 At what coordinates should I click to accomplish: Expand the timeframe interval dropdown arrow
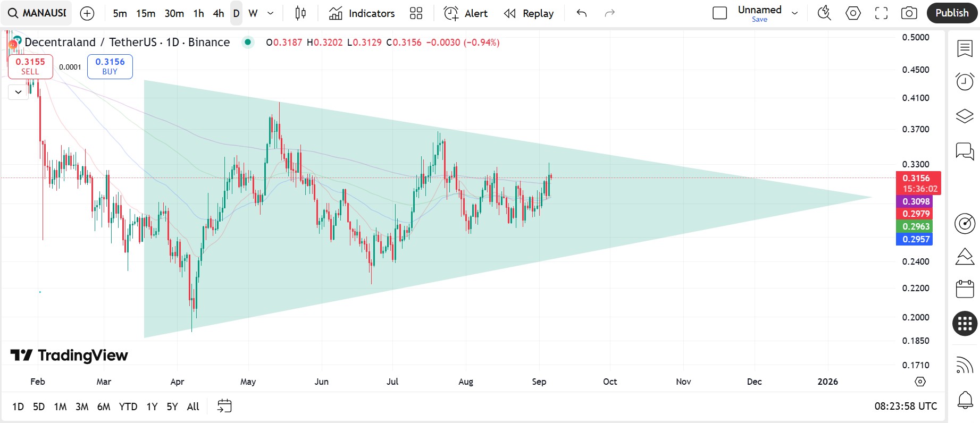tap(270, 13)
